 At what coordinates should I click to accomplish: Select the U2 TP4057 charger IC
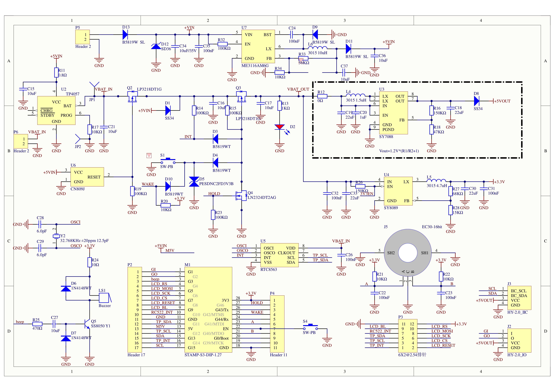[56, 110]
